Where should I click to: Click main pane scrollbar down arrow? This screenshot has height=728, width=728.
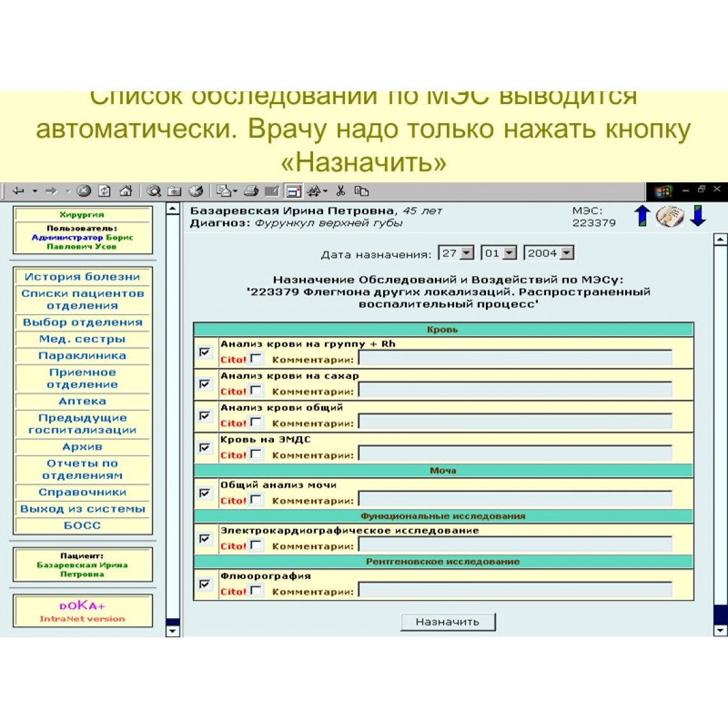tap(720, 630)
